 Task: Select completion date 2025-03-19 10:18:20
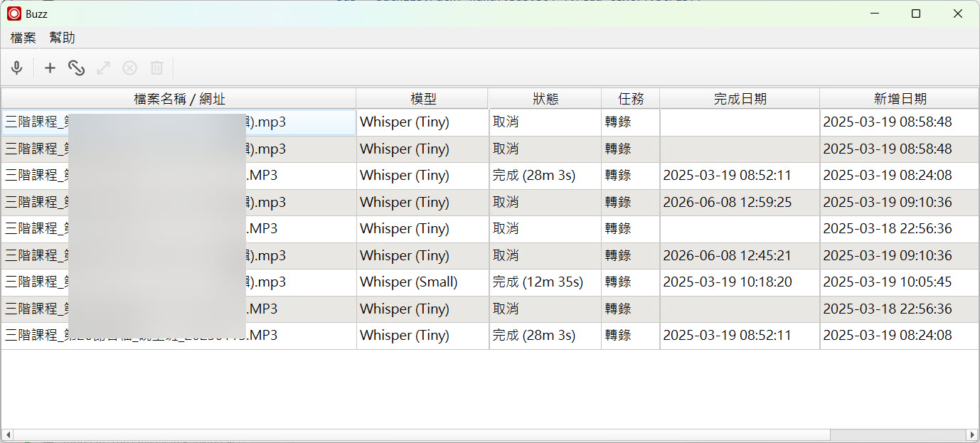pos(740,282)
